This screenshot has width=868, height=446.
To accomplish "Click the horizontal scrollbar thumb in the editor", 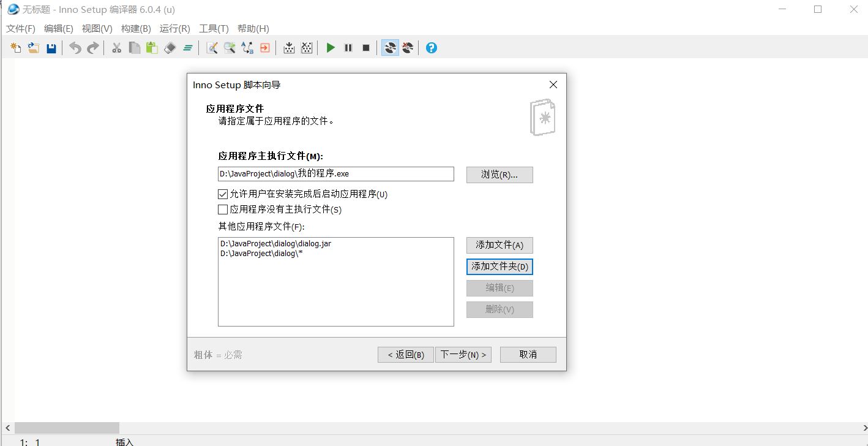I will [x=67, y=428].
